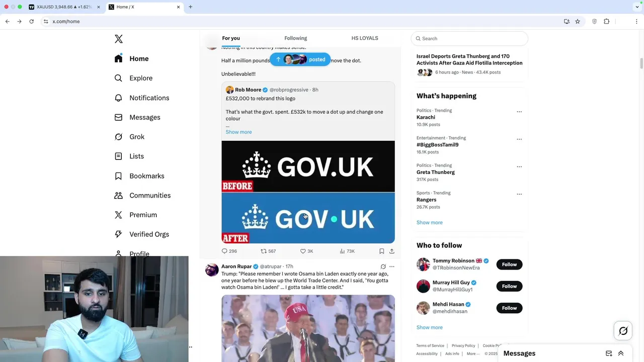Viewport: 644px width, 362px height.
Task: Open more options on Aaron Rupar's post
Action: coord(392,266)
